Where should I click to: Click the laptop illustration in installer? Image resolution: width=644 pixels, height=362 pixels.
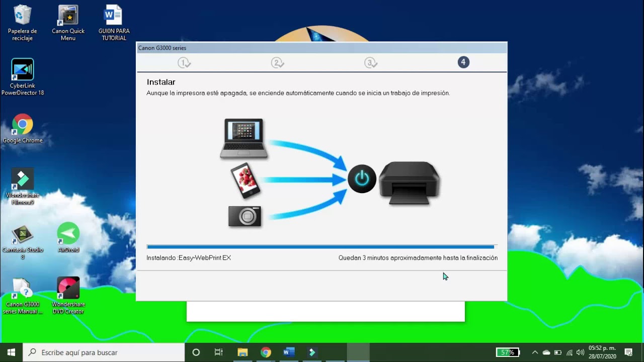[244, 139]
